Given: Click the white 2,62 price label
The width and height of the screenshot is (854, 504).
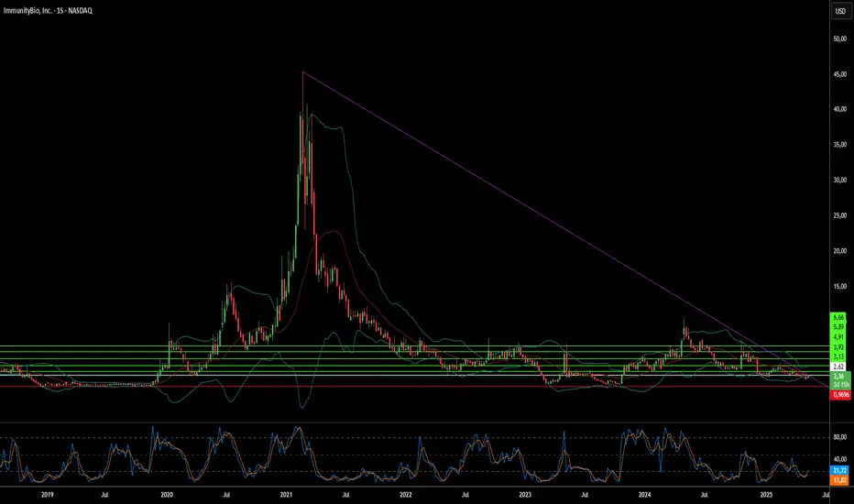Looking at the screenshot, I should (x=838, y=367).
